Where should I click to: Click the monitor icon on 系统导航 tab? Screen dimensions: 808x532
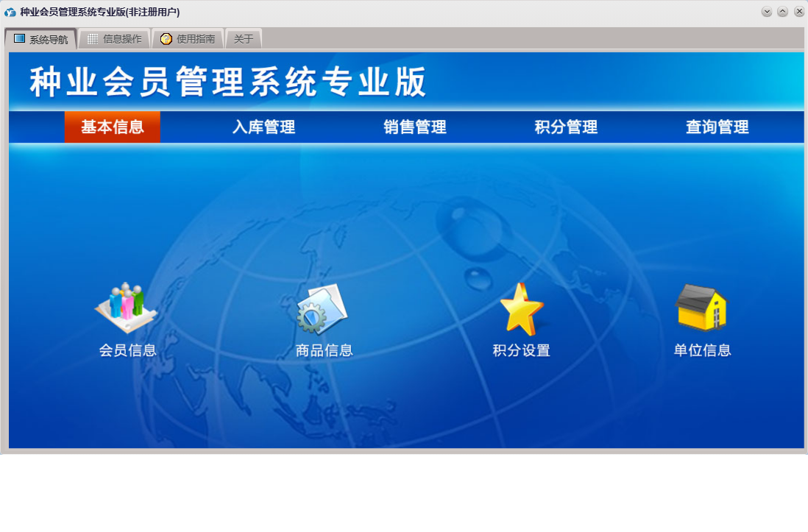20,39
